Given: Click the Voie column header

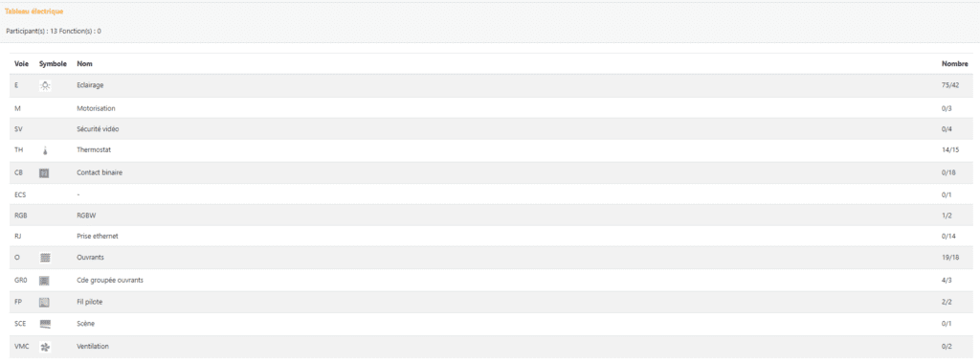Looking at the screenshot, I should coord(21,64).
